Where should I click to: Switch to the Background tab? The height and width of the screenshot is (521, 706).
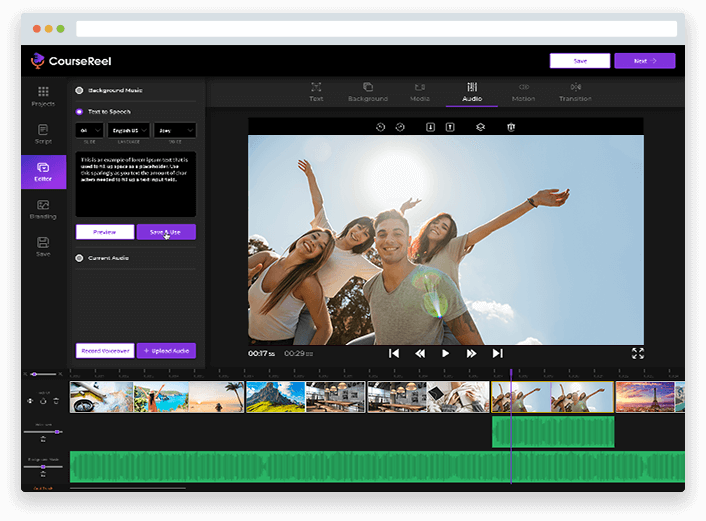tap(368, 92)
